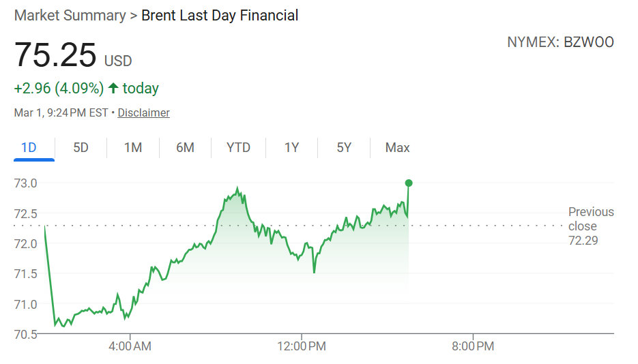Switch to the 6M range tab
638x364 pixels.
click(x=185, y=147)
